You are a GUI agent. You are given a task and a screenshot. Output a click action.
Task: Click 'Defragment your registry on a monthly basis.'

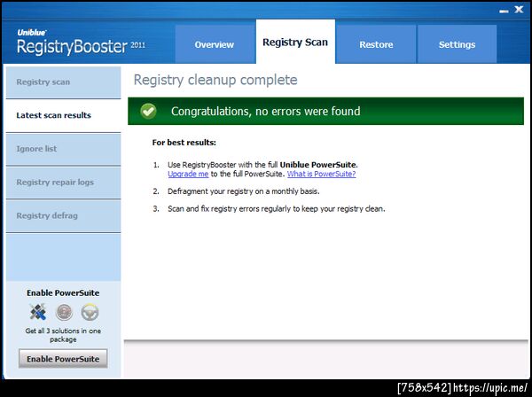[x=244, y=191]
